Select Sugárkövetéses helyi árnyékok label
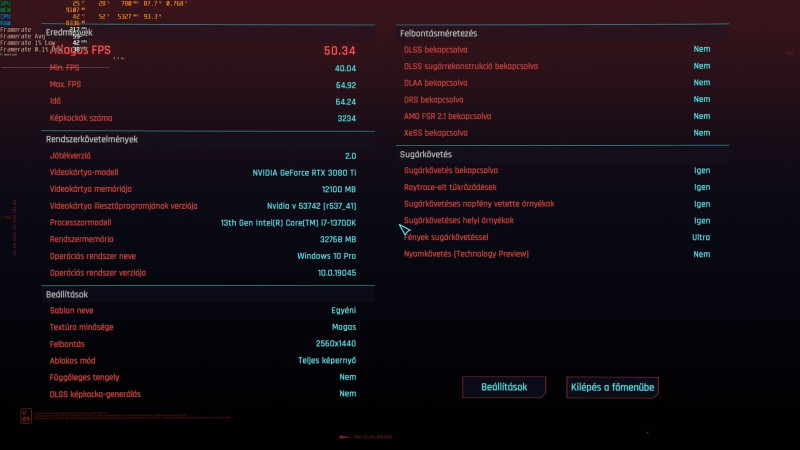The image size is (800, 450). [x=458, y=220]
